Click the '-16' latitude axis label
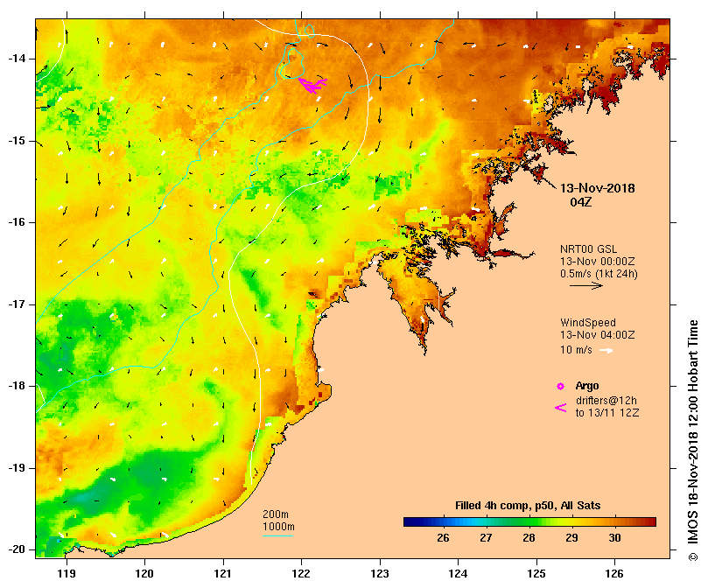This screenshot has height=588, width=708. (17, 222)
